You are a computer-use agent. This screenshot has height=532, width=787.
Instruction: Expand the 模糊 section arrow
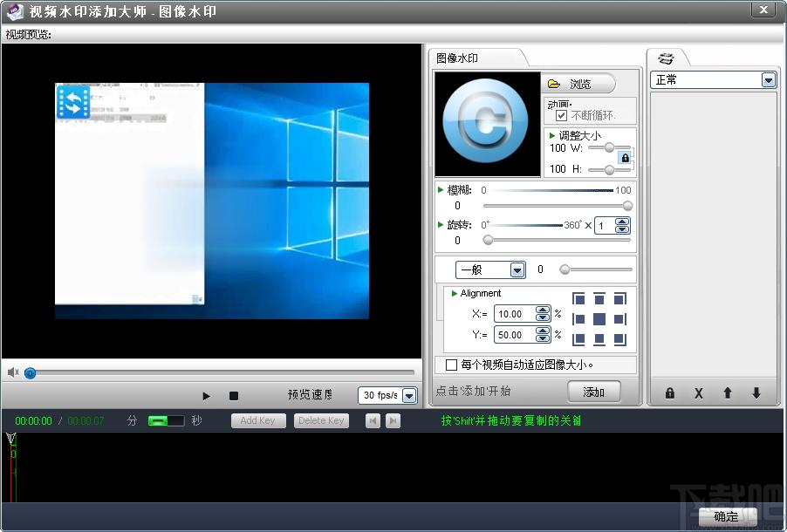[x=441, y=190]
